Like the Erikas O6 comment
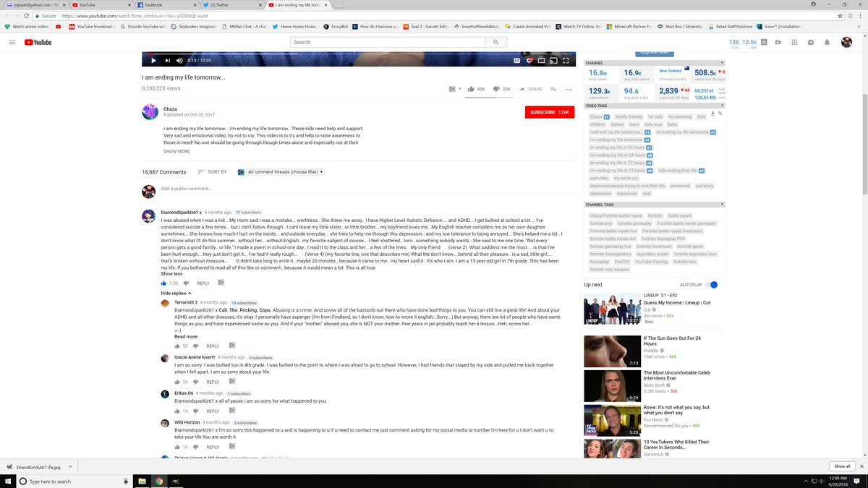 [178, 411]
